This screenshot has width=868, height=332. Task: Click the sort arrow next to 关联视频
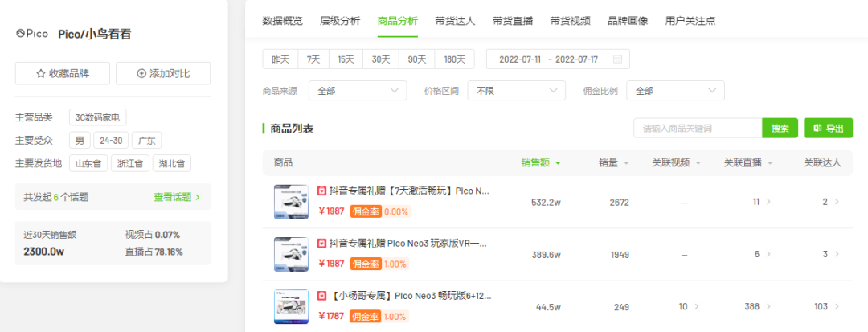(x=698, y=163)
